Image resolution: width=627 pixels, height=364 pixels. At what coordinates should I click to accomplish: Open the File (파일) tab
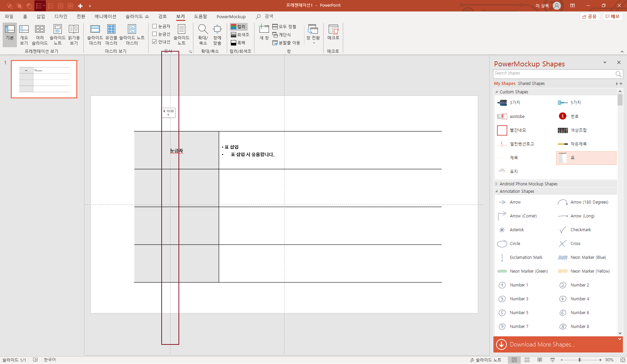[x=9, y=17]
